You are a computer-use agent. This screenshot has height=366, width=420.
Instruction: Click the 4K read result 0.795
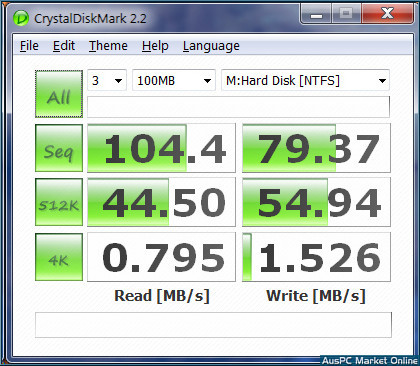click(161, 257)
